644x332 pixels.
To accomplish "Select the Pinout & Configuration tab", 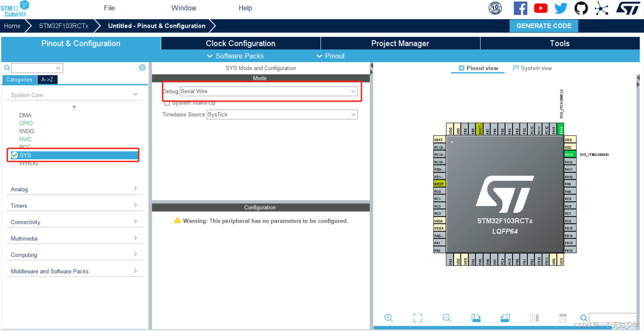I will coord(81,43).
